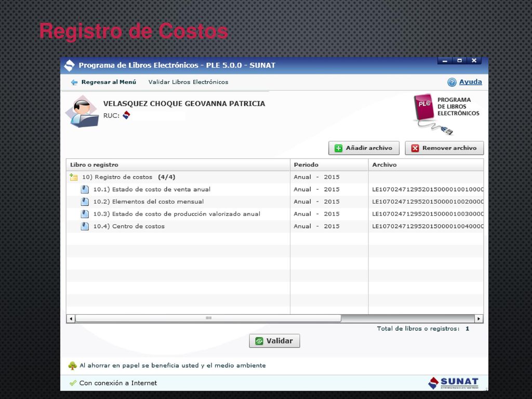The width and height of the screenshot is (532, 399).
Task: Click the Remover archivo button
Action: coord(444,148)
